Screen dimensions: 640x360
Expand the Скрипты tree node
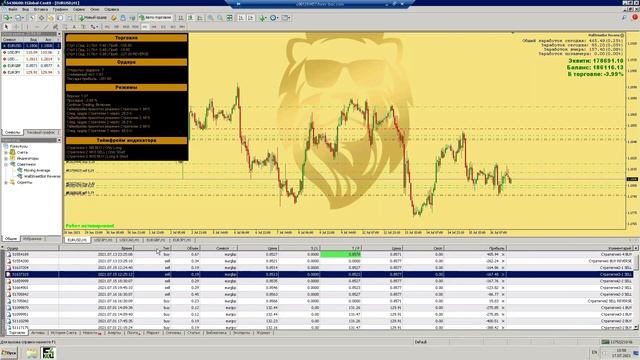coord(6,182)
